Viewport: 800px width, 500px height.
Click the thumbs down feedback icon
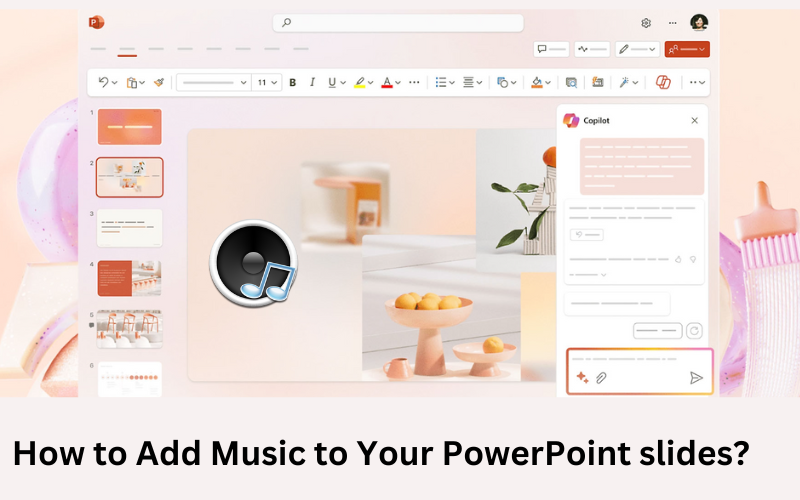(693, 259)
